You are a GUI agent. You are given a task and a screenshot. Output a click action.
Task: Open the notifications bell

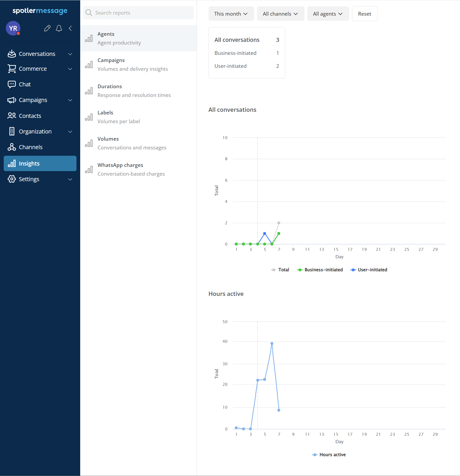point(59,28)
